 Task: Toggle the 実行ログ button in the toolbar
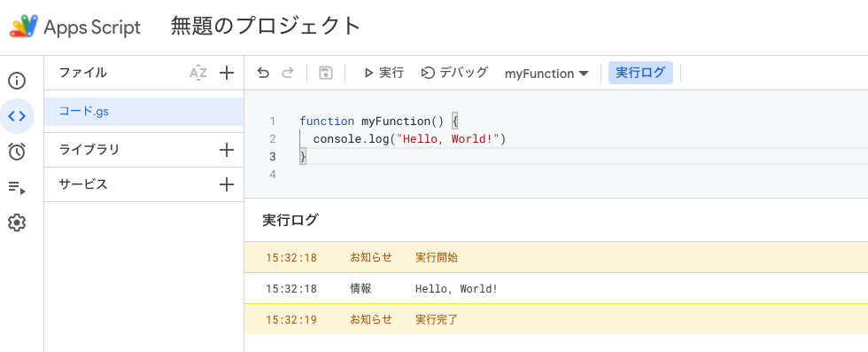(x=640, y=73)
